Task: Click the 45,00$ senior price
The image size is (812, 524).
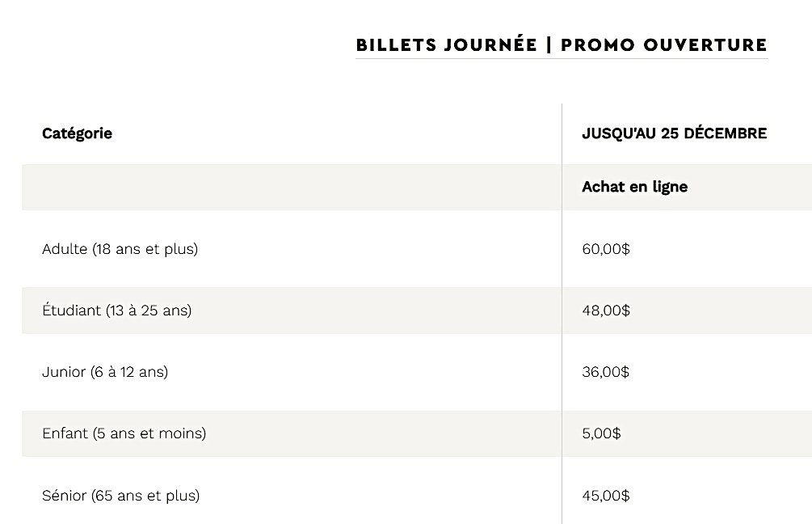Action: pos(605,495)
